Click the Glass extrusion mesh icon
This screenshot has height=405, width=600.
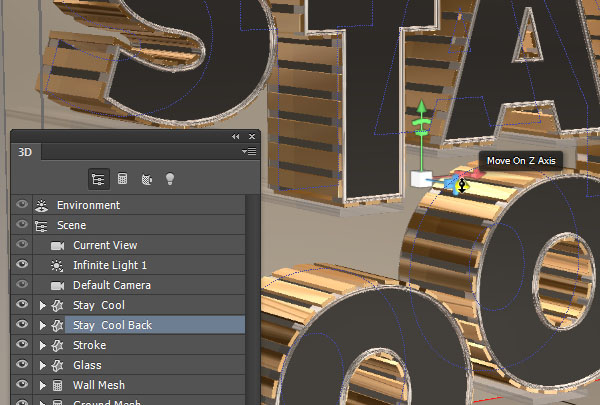coord(57,365)
